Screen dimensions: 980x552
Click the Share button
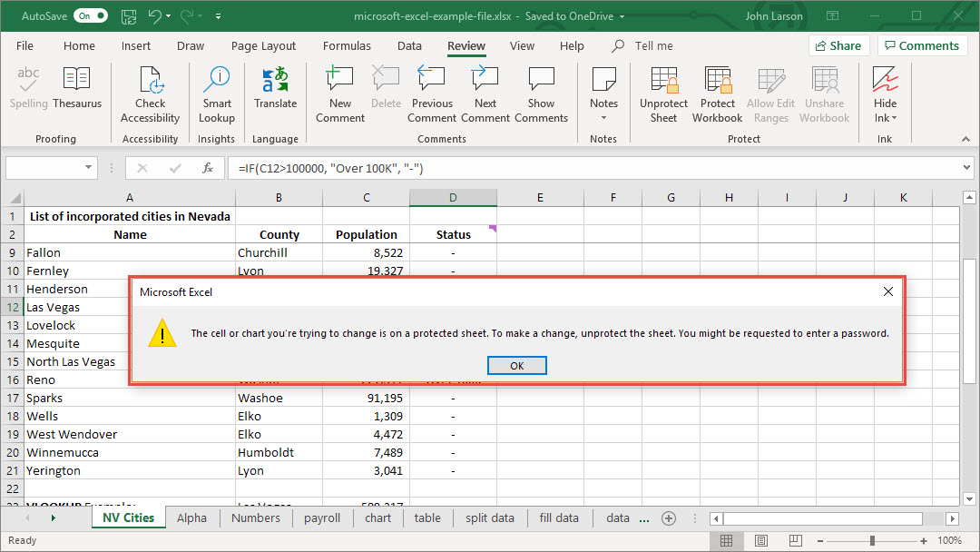click(838, 46)
